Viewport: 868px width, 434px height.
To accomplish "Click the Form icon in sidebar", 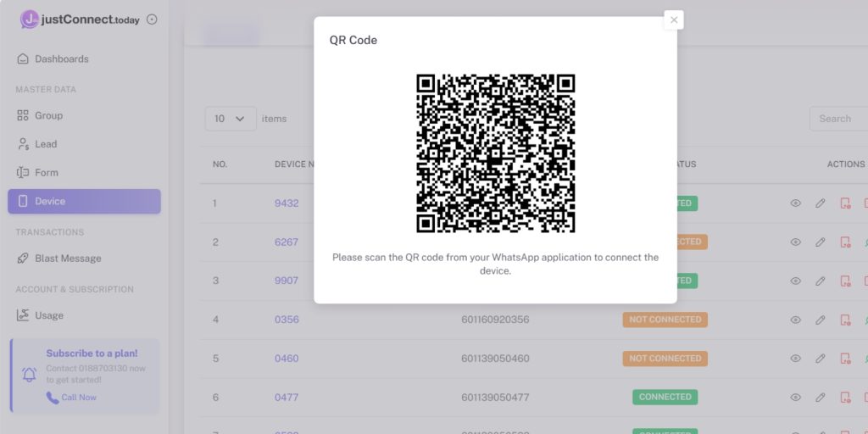I will pyautogui.click(x=23, y=173).
